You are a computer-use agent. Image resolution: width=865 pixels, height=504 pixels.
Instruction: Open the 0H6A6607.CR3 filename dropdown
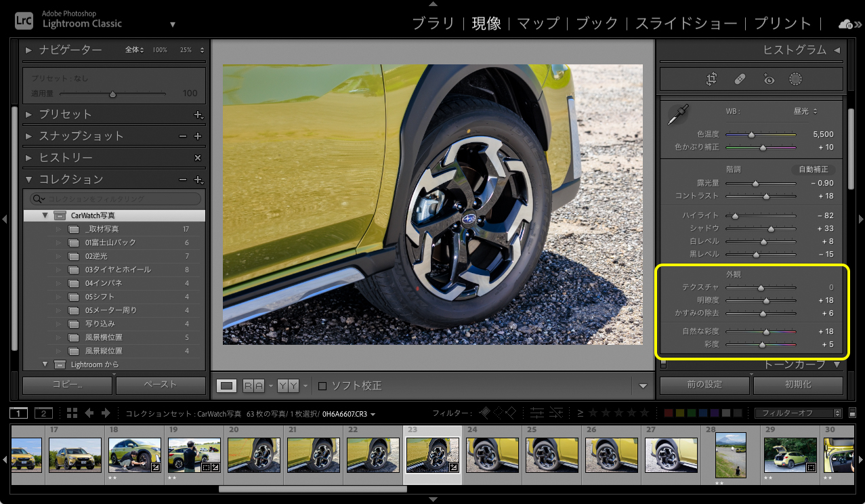[x=349, y=413]
